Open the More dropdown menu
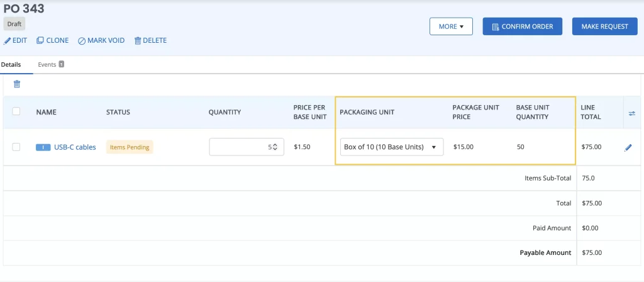This screenshot has width=644, height=282. 451,26
